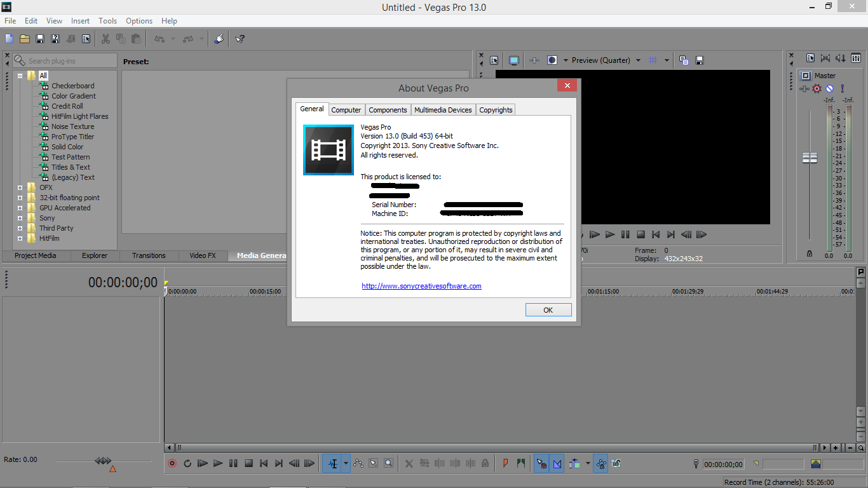Expand the Sony folder
The image size is (868, 488).
20,218
